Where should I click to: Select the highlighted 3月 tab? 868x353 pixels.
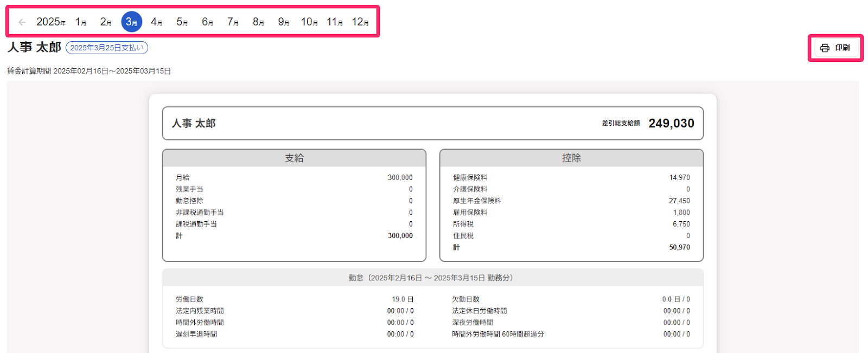coord(131,22)
